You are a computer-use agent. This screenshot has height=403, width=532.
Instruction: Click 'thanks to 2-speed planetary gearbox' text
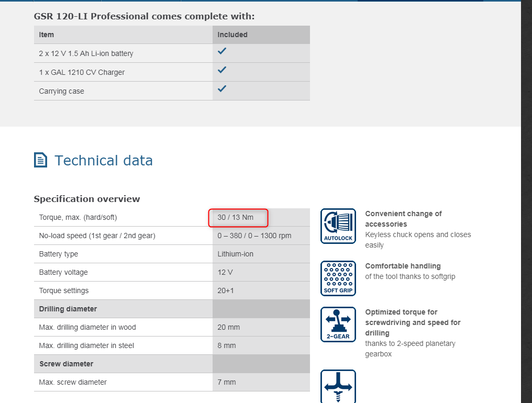click(410, 349)
